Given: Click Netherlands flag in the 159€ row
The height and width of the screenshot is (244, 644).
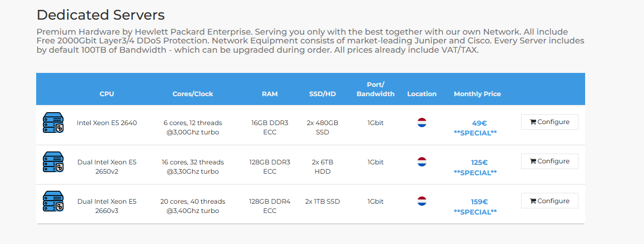Looking at the screenshot, I should (422, 201).
